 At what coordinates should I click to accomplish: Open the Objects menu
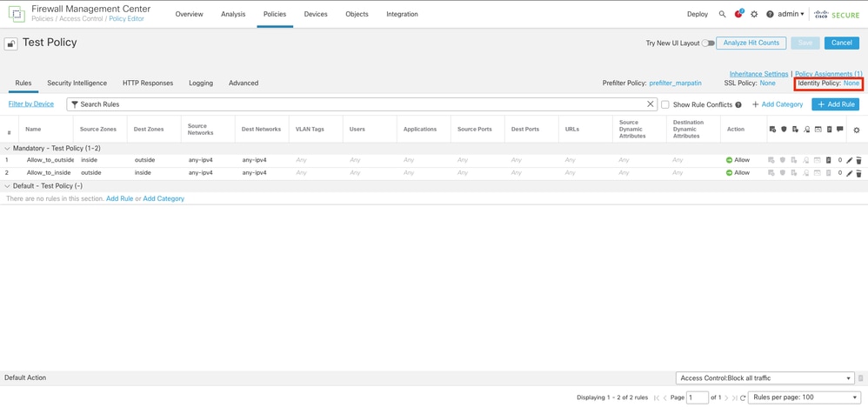[357, 14]
